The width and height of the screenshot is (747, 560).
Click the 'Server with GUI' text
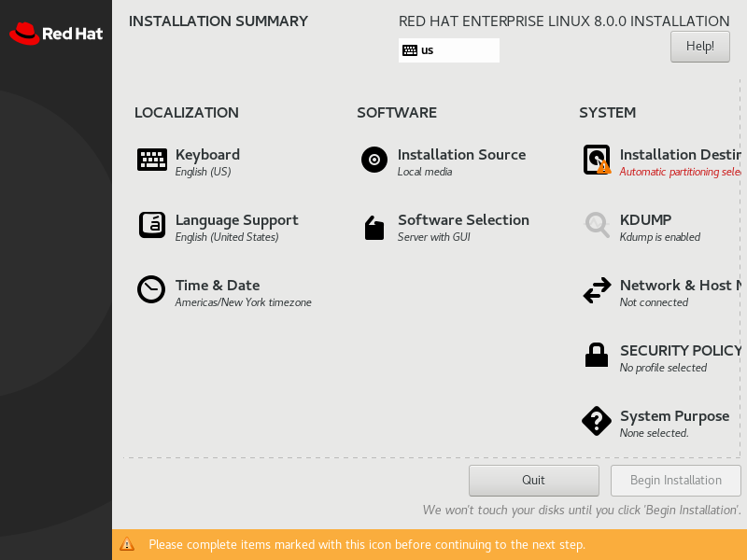click(x=433, y=237)
